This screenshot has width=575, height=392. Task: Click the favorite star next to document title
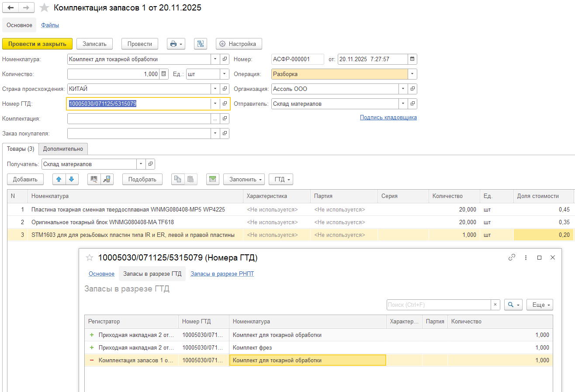[44, 8]
